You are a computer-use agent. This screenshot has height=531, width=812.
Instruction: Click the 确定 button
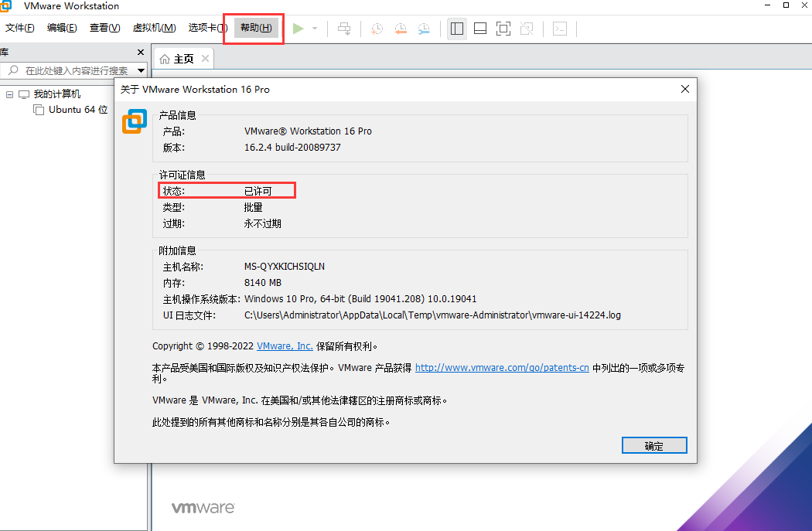(653, 445)
